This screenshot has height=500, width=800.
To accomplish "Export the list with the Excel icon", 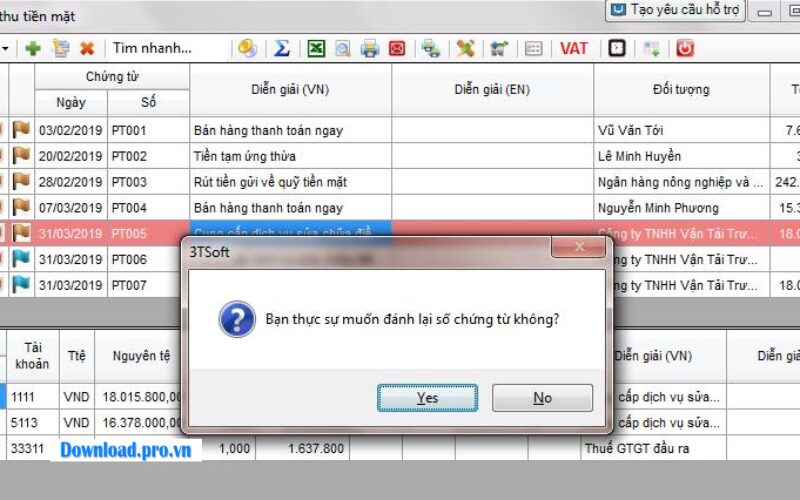I will [x=316, y=48].
